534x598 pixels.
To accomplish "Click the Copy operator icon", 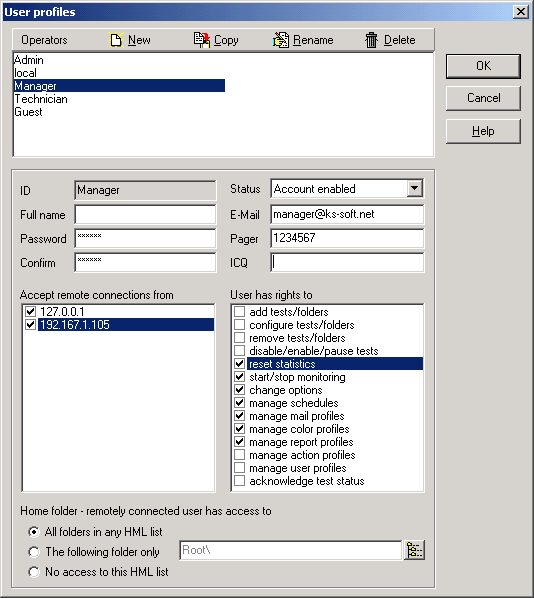I will pyautogui.click(x=202, y=40).
